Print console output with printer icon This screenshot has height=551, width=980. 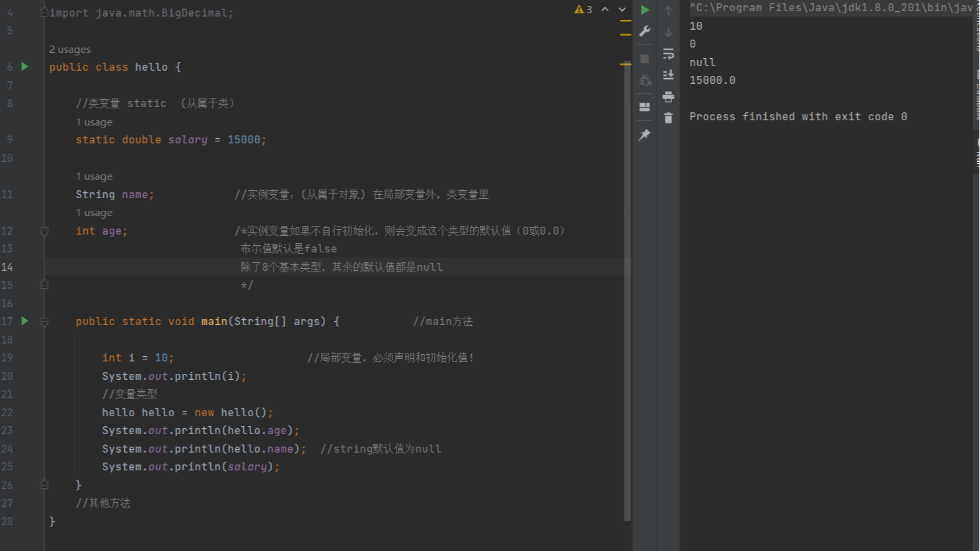(668, 97)
